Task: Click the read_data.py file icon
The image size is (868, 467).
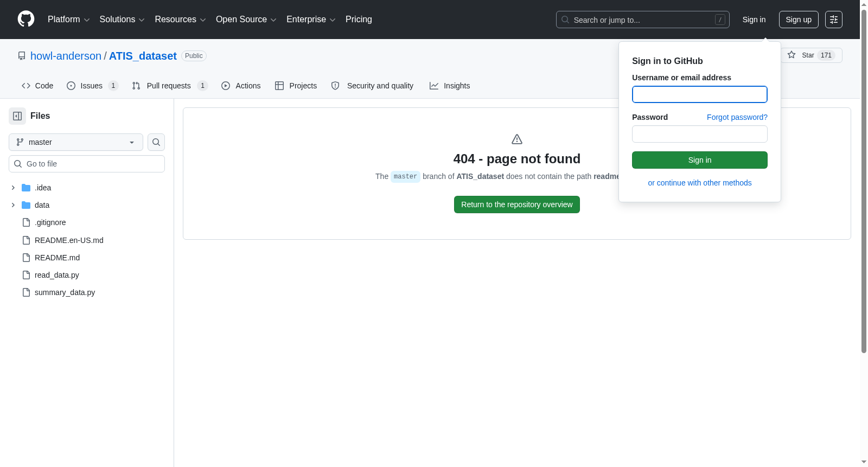Action: pyautogui.click(x=26, y=275)
